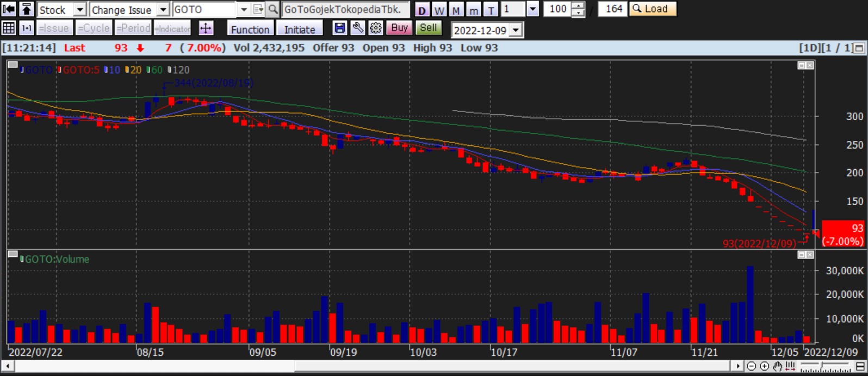The width and height of the screenshot is (868, 376).
Task: Click the Buy button
Action: pyautogui.click(x=399, y=28)
